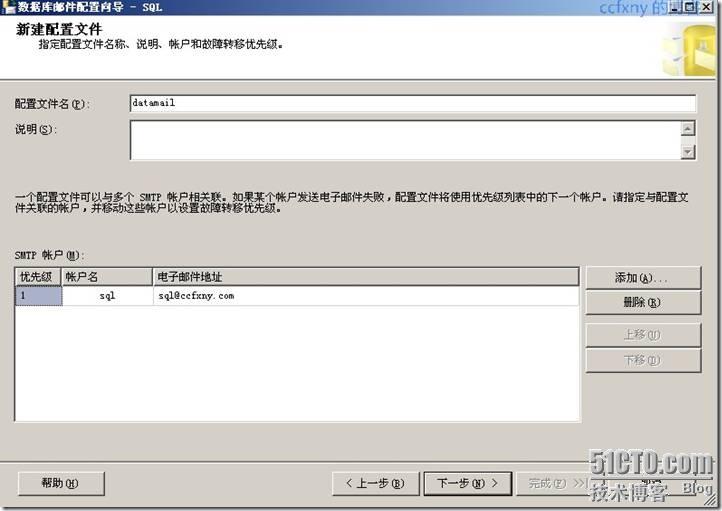This screenshot has height=511, width=722.
Task: Click the wizard title bar icon
Action: tap(8, 7)
